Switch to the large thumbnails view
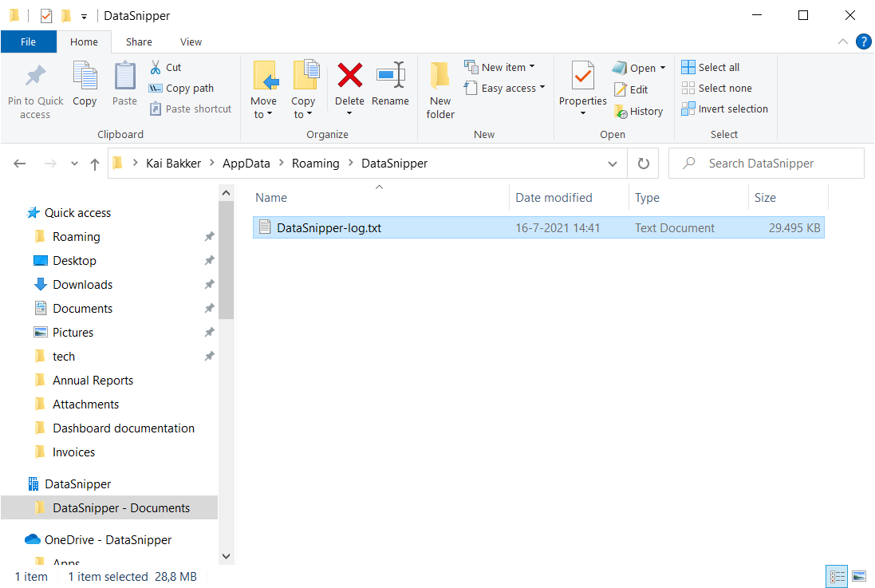This screenshot has width=875, height=588. [859, 577]
